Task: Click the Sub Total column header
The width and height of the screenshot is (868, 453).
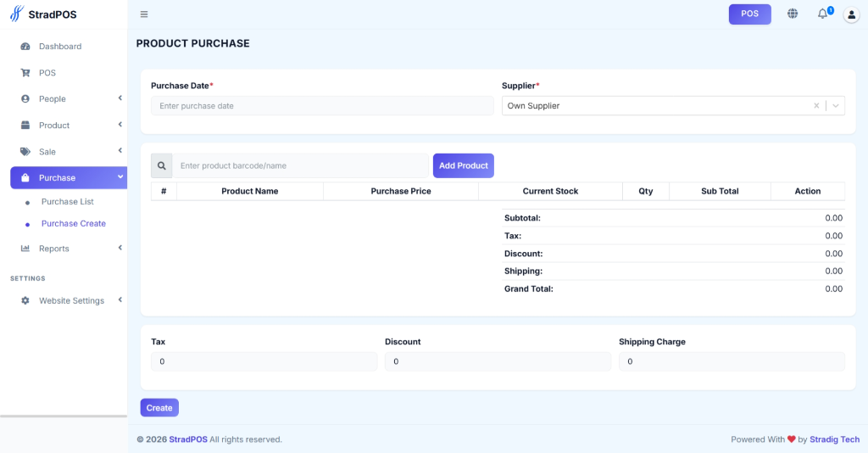Action: click(720, 191)
